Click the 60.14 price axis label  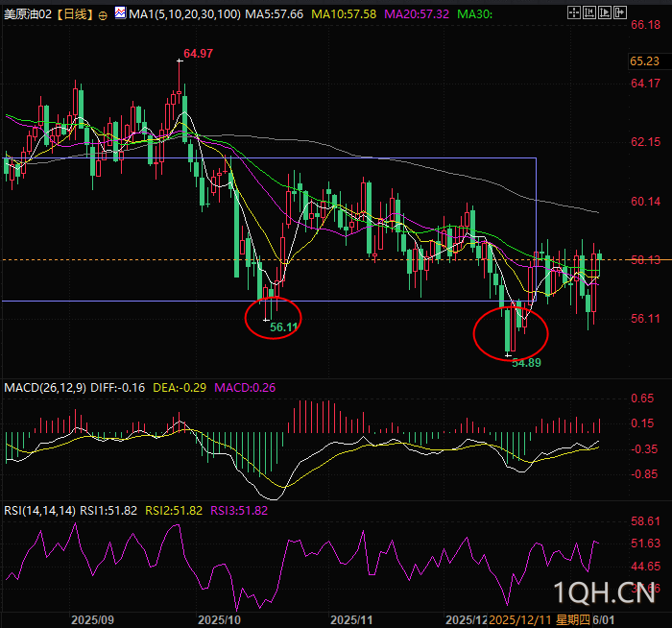[645, 201]
